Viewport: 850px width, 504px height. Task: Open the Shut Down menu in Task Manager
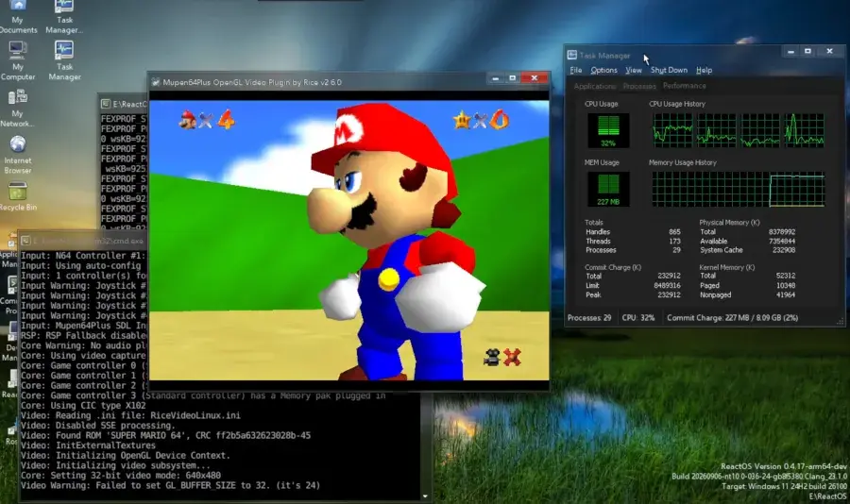coord(669,70)
